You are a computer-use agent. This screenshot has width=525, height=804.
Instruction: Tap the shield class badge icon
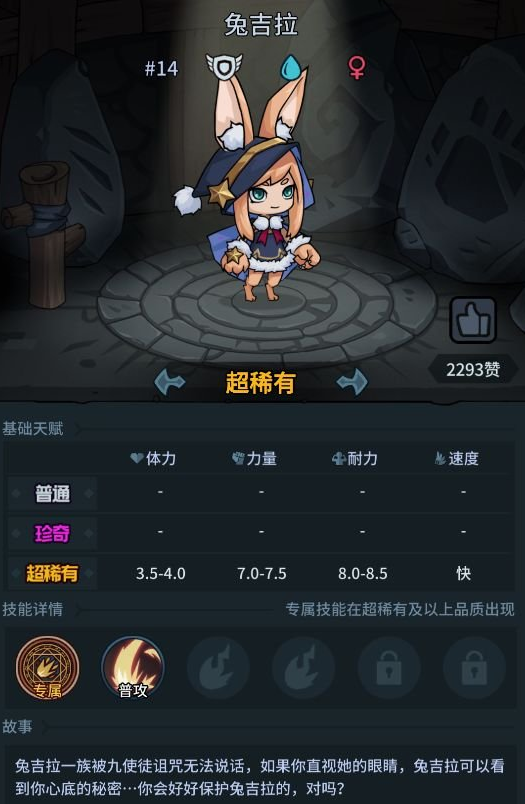pyautogui.click(x=224, y=66)
